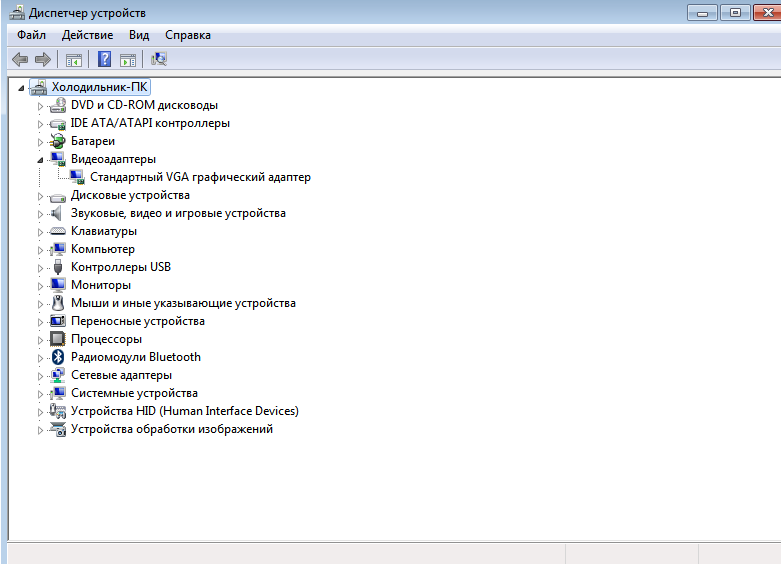Select the Холодильник-ПК root item
Image resolution: width=781 pixels, height=564 pixels.
[100, 87]
